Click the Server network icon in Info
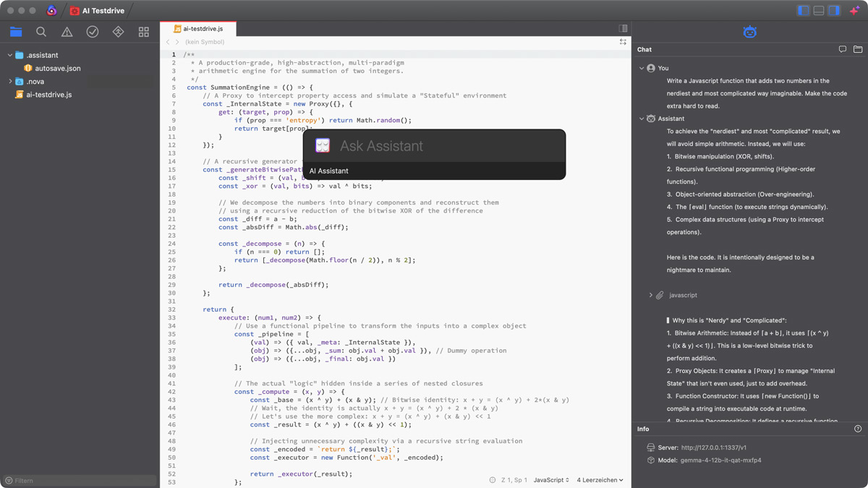868x488 pixels. (x=651, y=448)
